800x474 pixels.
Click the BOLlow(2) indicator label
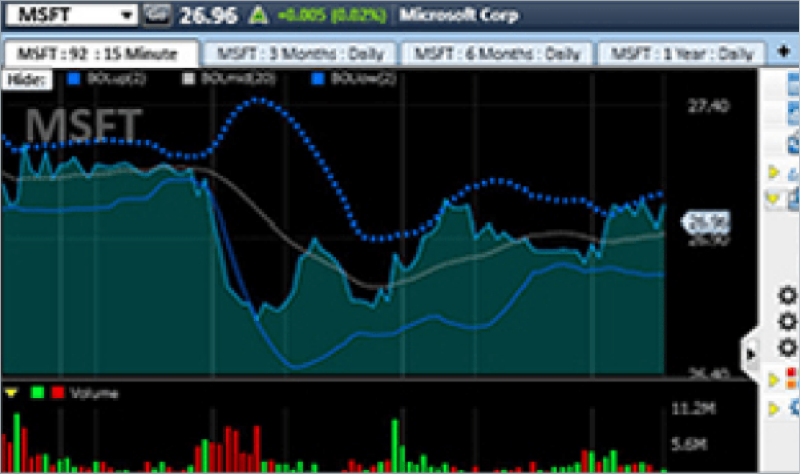(363, 79)
